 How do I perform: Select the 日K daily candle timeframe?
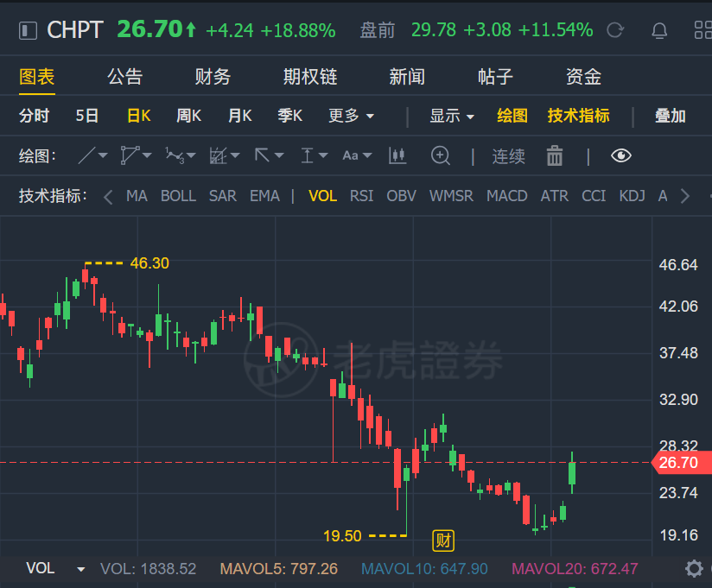click(139, 116)
